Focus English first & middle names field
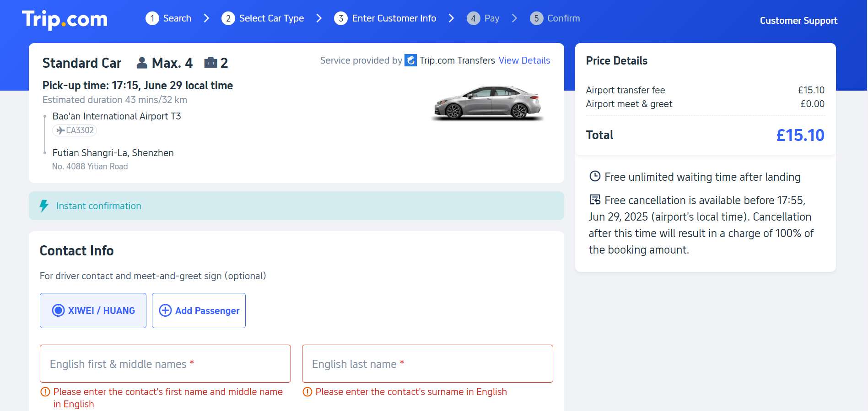868x411 pixels. point(165,364)
